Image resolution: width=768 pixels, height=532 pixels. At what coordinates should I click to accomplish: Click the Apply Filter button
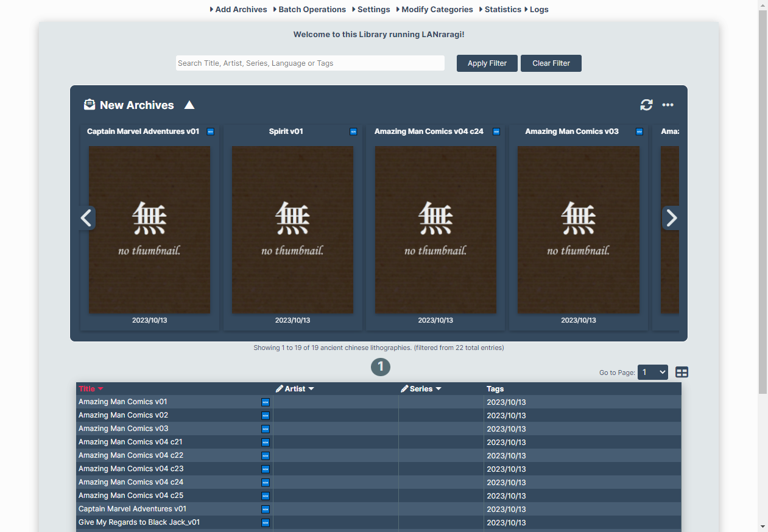487,63
